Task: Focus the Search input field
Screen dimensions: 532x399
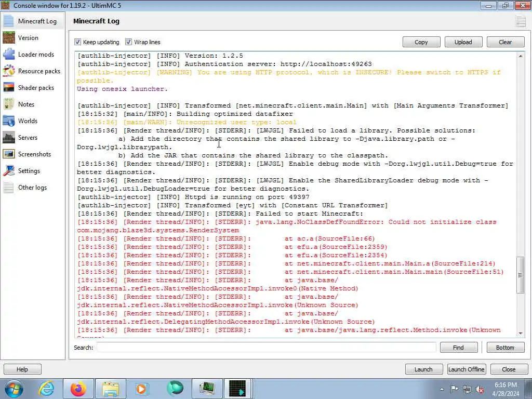Action: [x=267, y=348]
